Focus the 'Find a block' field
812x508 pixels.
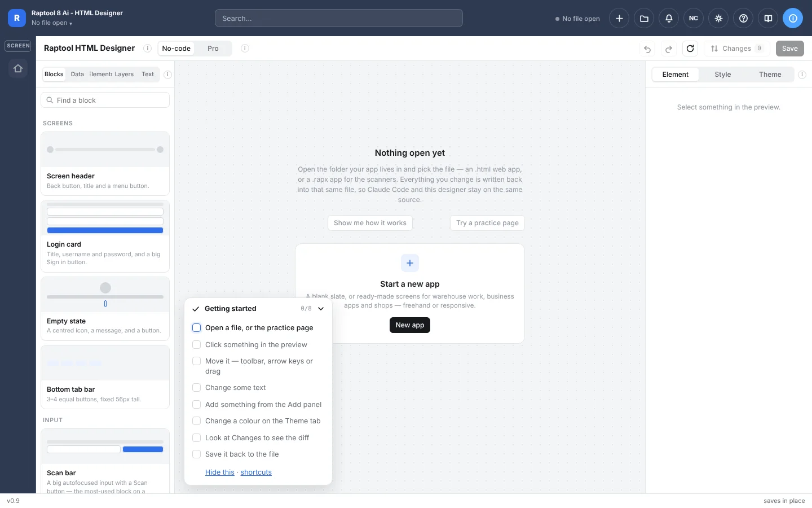coord(105,100)
